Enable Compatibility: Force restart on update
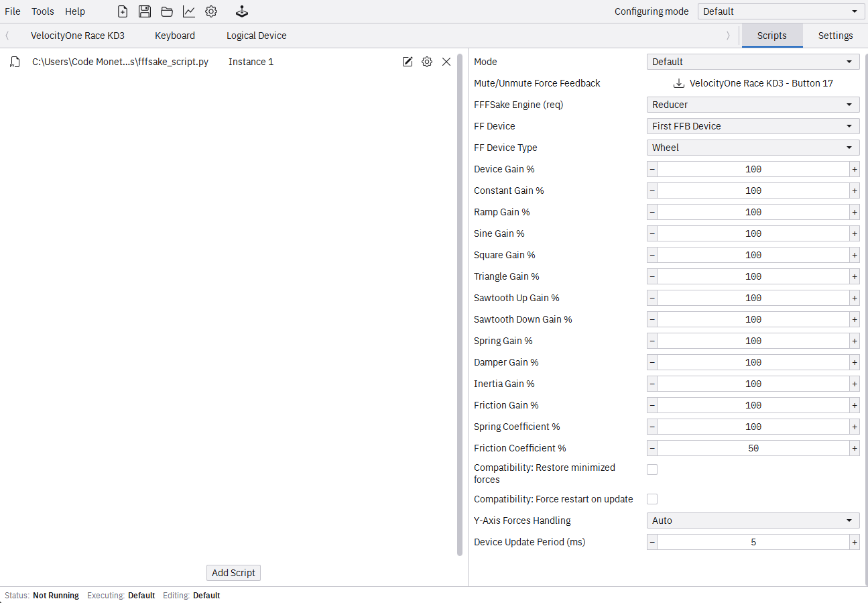This screenshot has width=868, height=603. (652, 499)
